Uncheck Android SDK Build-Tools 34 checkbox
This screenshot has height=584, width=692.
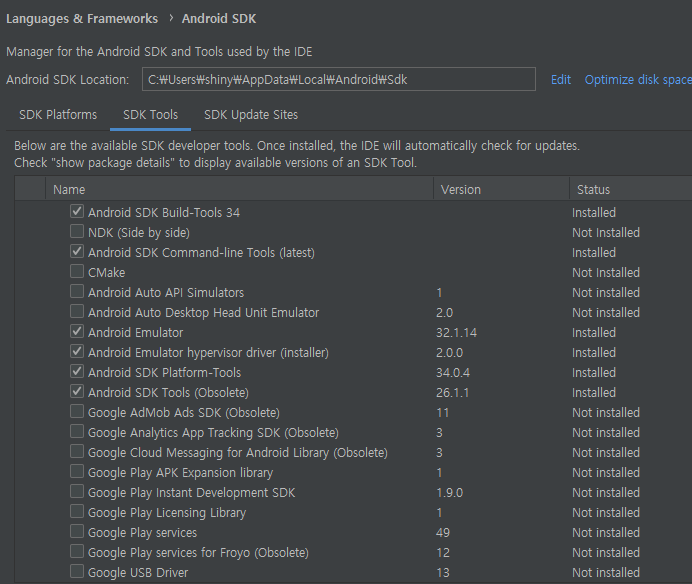pos(77,211)
